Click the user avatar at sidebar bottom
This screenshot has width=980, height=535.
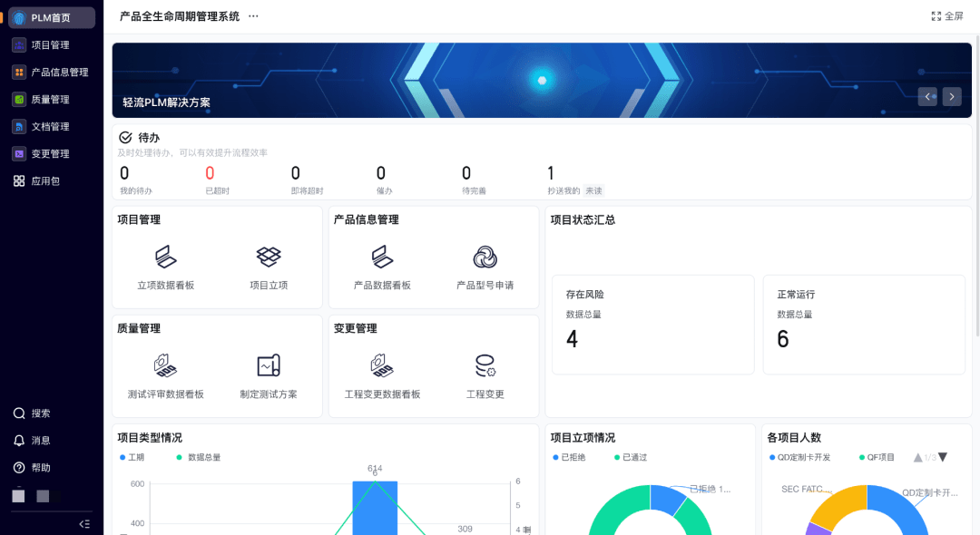coord(19,496)
